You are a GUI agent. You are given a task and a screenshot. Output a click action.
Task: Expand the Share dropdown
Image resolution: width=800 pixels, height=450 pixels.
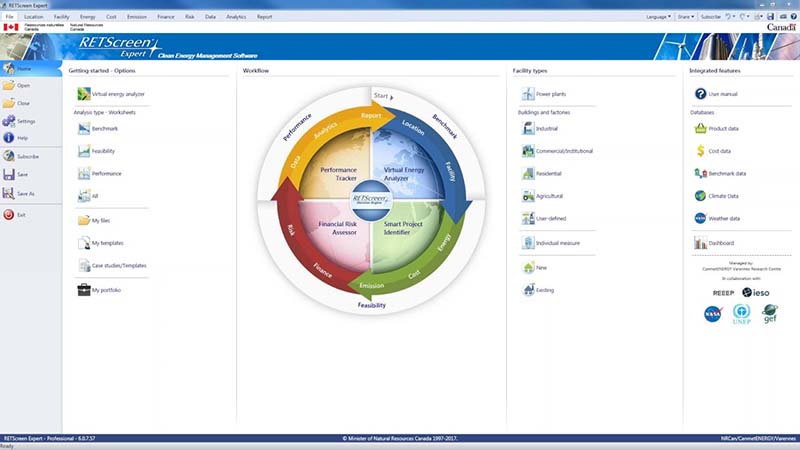click(x=686, y=17)
